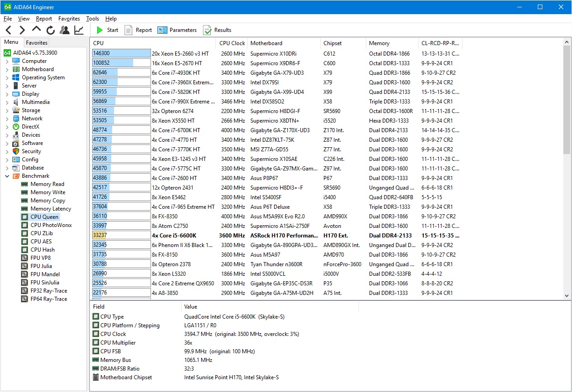Select the CPU Queen benchmark item
572x392 pixels.
click(x=44, y=217)
